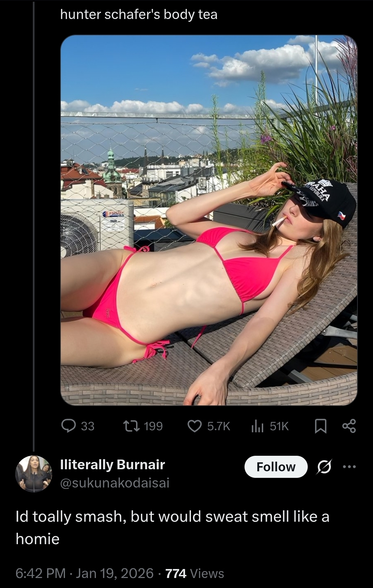Screen dimensions: 373x588
Task: Open the three-dot more options menu
Action: click(349, 467)
